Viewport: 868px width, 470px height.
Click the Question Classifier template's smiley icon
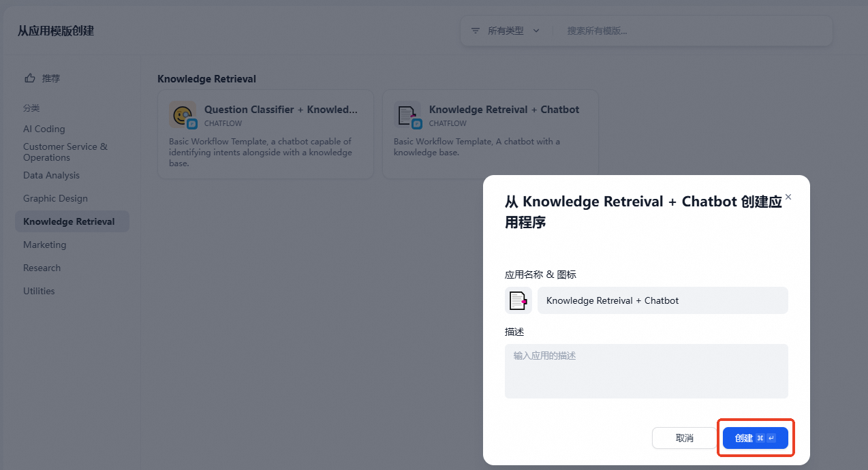182,114
